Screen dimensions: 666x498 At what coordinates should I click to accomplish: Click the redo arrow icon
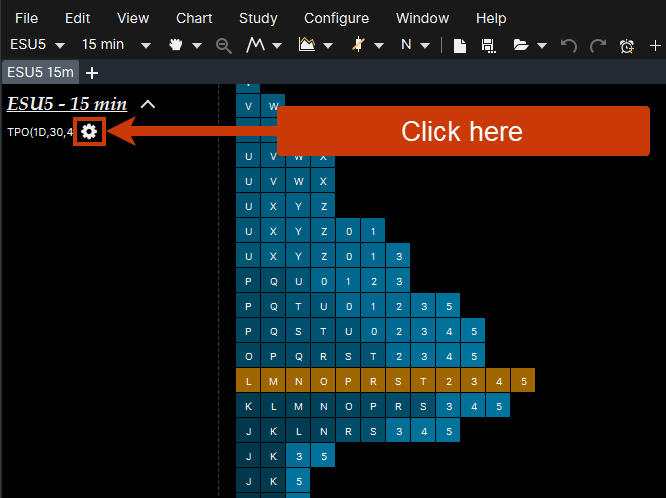pos(597,46)
